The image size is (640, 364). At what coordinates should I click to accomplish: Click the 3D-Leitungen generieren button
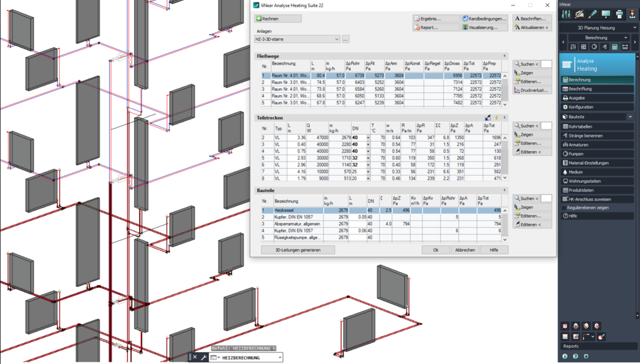coord(298,249)
